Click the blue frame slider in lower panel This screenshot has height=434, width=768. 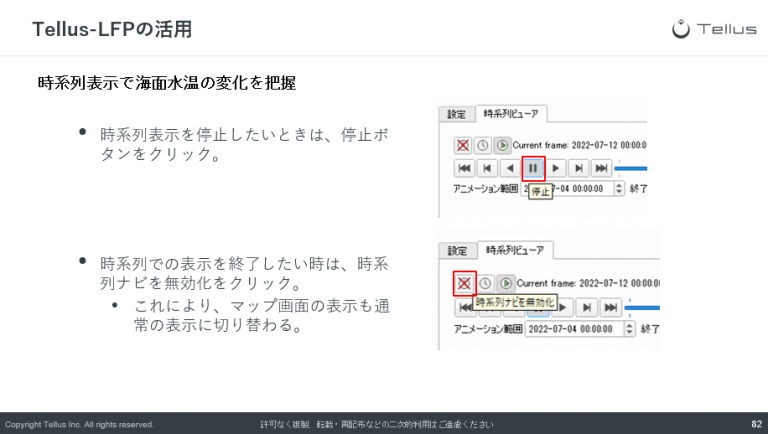642,308
